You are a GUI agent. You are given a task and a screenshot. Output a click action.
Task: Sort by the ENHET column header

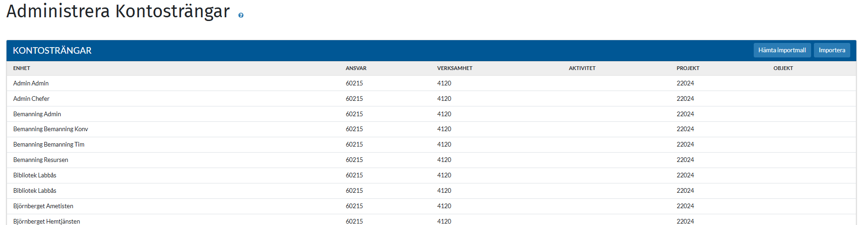(21, 68)
